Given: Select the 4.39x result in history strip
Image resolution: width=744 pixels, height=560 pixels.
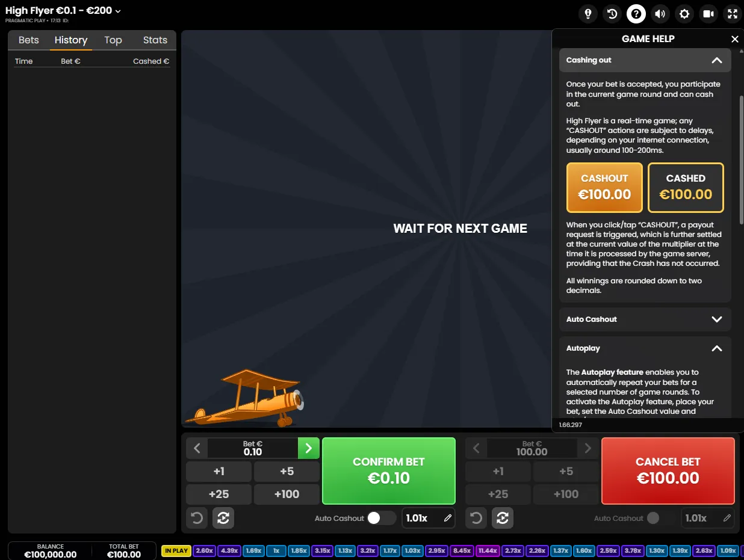Looking at the screenshot, I should pyautogui.click(x=229, y=550).
